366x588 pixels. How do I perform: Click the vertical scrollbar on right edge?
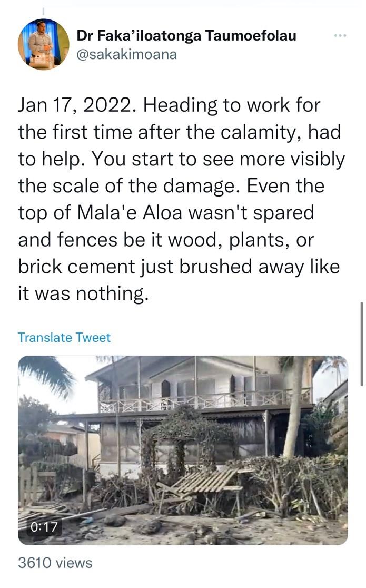(361, 344)
